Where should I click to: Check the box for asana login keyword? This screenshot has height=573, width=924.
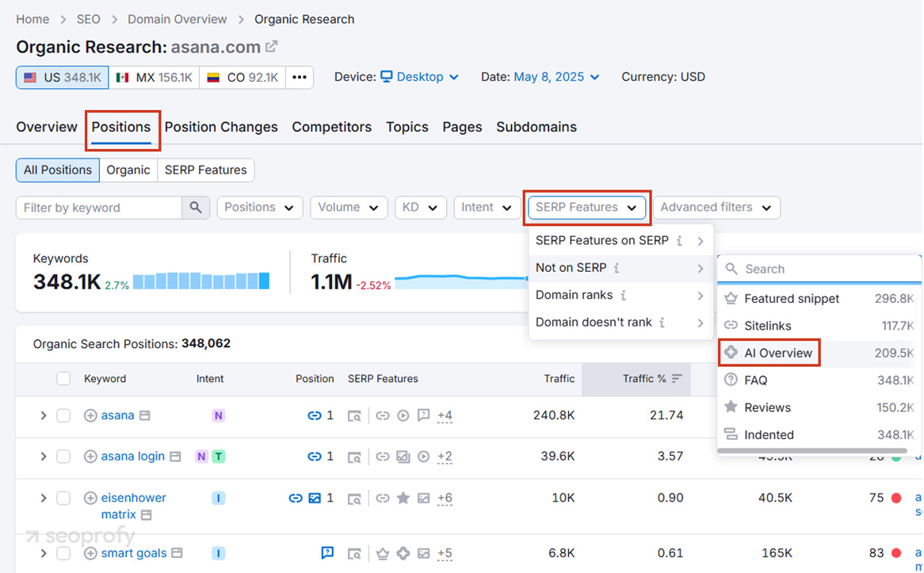click(x=63, y=456)
